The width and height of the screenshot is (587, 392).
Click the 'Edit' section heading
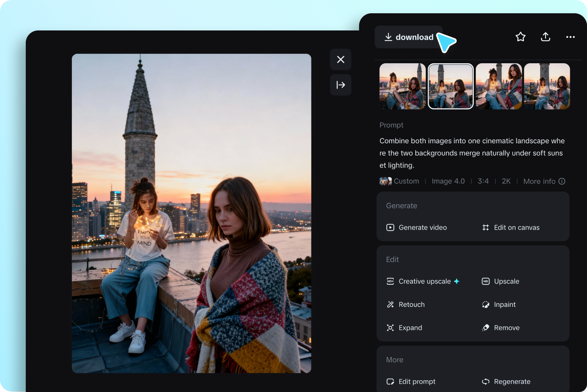pos(392,260)
